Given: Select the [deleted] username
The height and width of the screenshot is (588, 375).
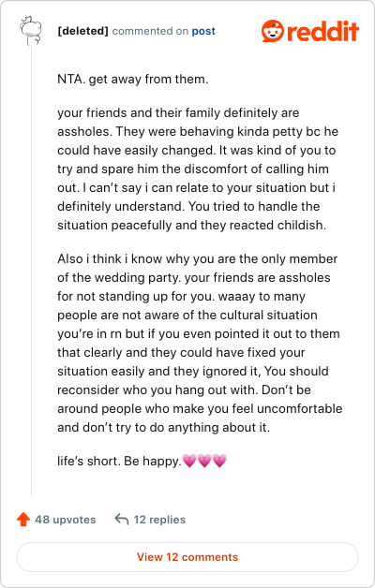Looking at the screenshot, I should pos(82,31).
